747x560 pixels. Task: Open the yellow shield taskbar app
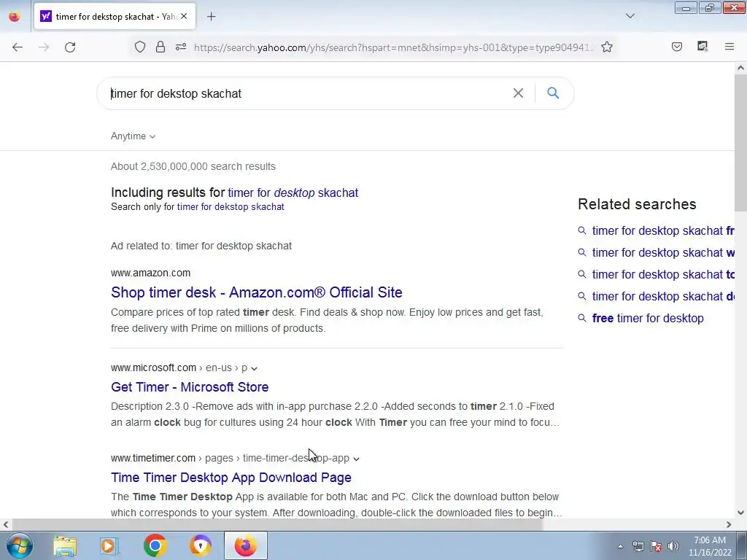(x=200, y=545)
